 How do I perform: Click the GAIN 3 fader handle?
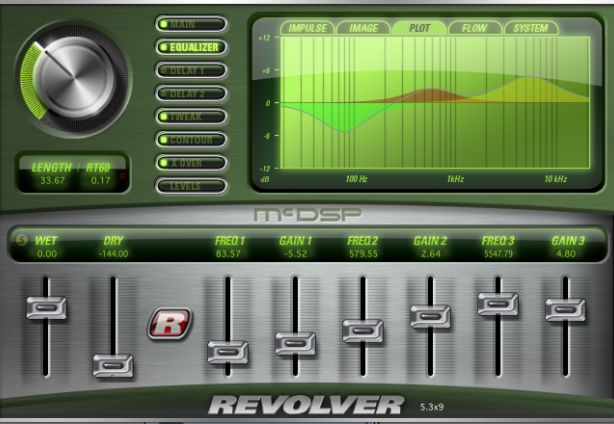pos(565,310)
